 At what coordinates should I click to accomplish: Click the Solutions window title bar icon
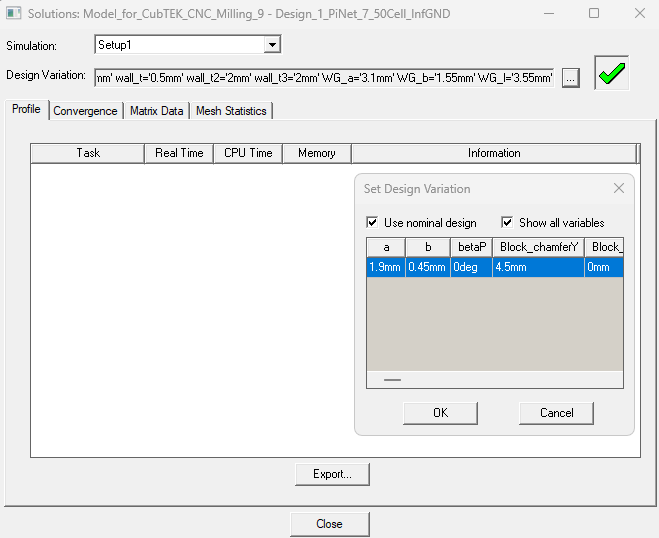13,13
